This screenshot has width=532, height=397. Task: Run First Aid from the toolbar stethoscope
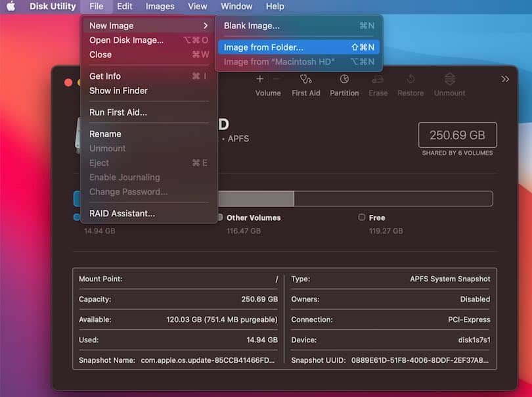point(305,79)
